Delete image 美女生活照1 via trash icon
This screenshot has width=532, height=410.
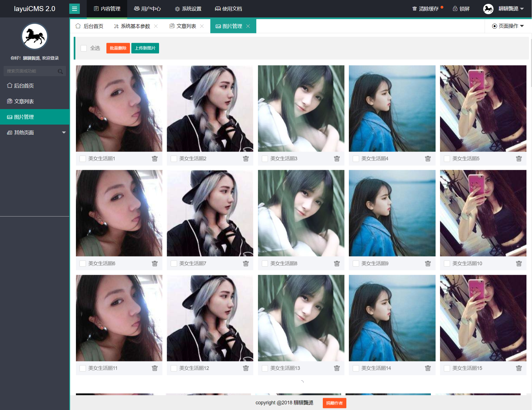[x=155, y=159]
